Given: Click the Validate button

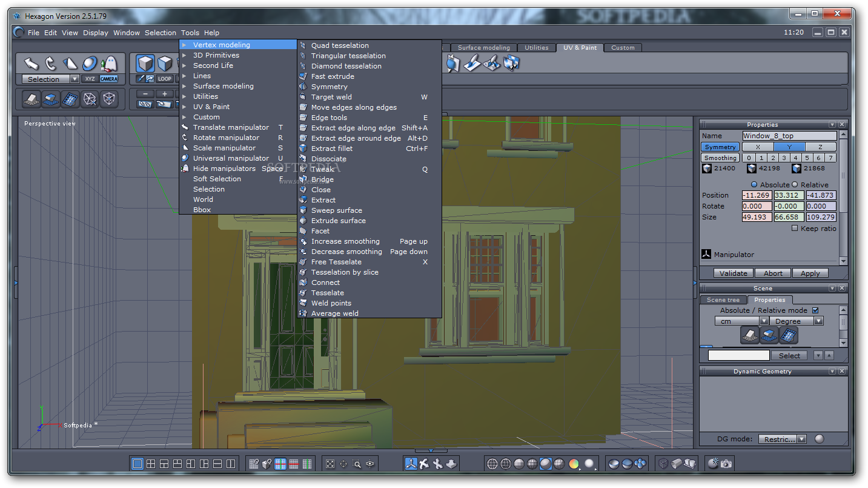Looking at the screenshot, I should [x=734, y=273].
